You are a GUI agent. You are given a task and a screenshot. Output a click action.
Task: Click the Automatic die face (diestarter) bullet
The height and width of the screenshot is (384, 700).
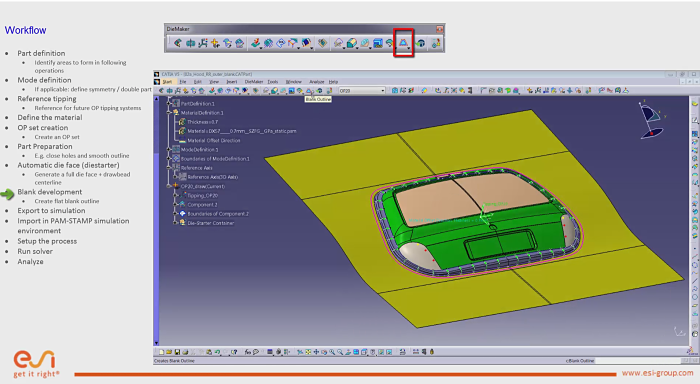(x=68, y=165)
